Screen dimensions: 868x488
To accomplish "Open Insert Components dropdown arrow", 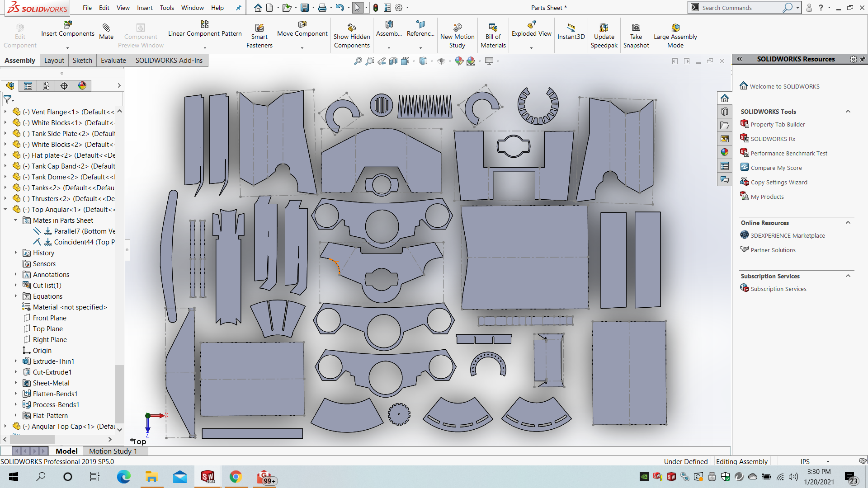I will tap(68, 48).
